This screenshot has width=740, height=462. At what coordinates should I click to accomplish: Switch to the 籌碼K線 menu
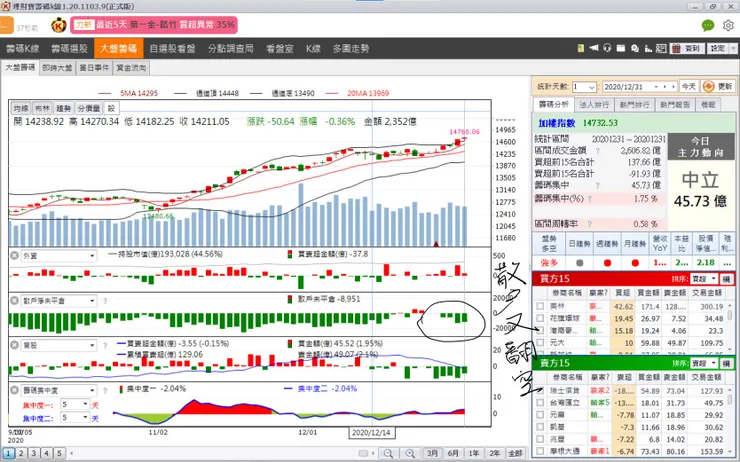tap(23, 48)
